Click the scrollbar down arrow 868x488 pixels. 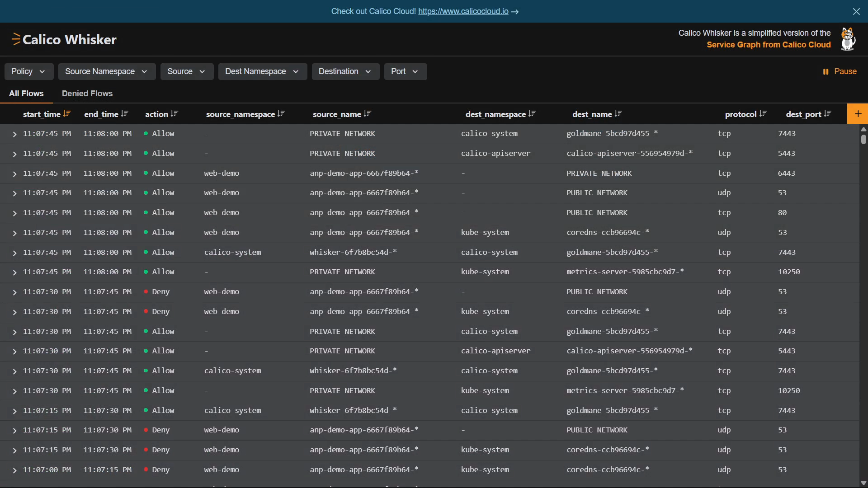pos(863,483)
